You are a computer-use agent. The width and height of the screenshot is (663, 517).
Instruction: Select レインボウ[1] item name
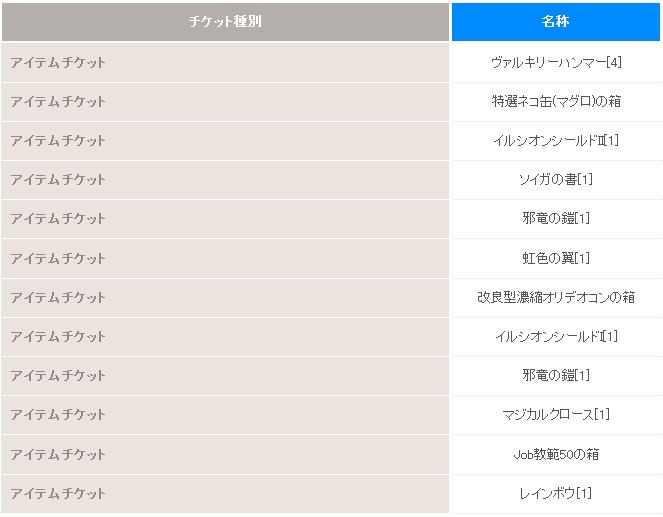(x=556, y=493)
